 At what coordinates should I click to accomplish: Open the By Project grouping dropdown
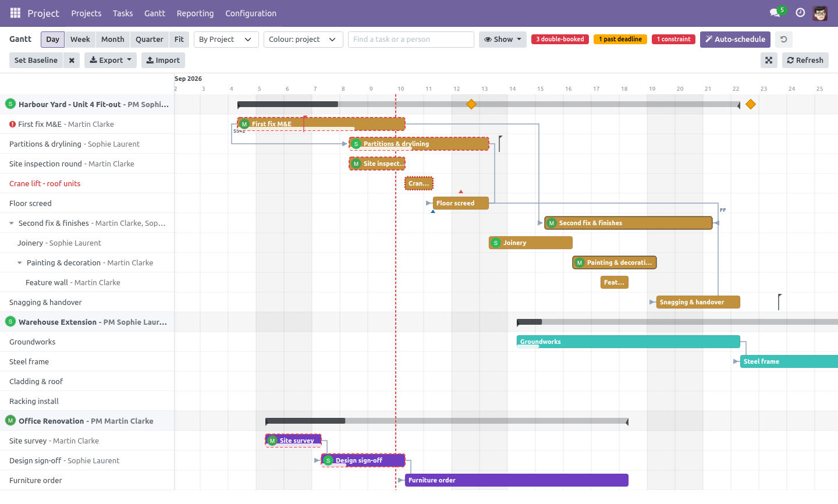(x=226, y=40)
